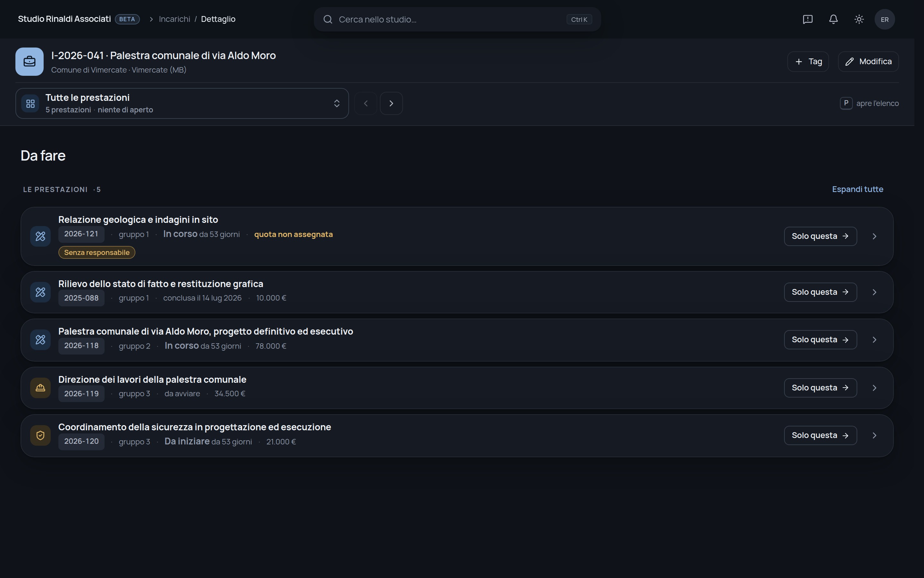The image size is (924, 578).
Task: Expand Rilievo dello stato di fatto chevron
Action: coord(874,292)
